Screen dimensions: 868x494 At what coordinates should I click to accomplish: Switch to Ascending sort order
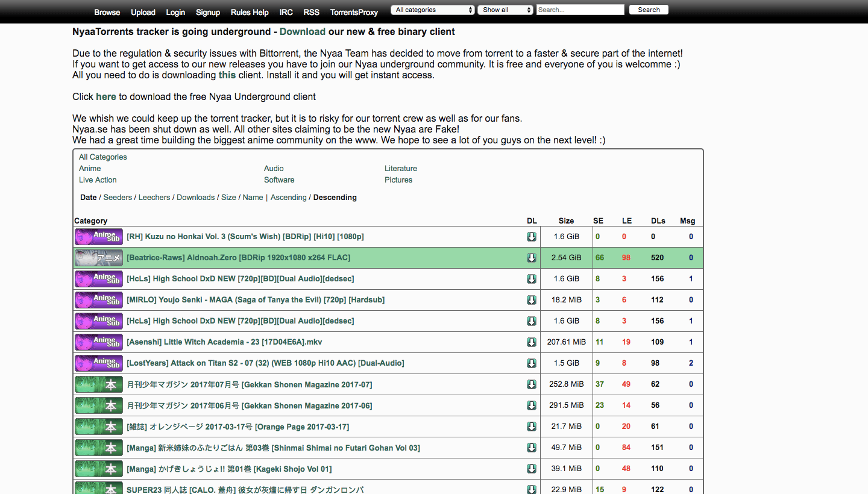289,197
